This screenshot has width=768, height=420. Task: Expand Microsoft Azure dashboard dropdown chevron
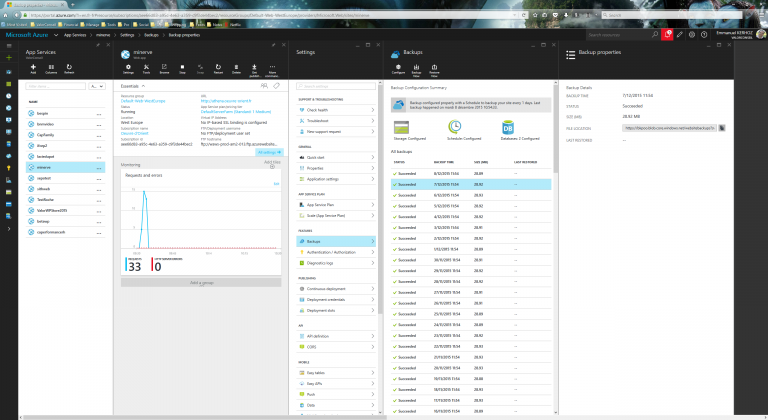[56, 35]
